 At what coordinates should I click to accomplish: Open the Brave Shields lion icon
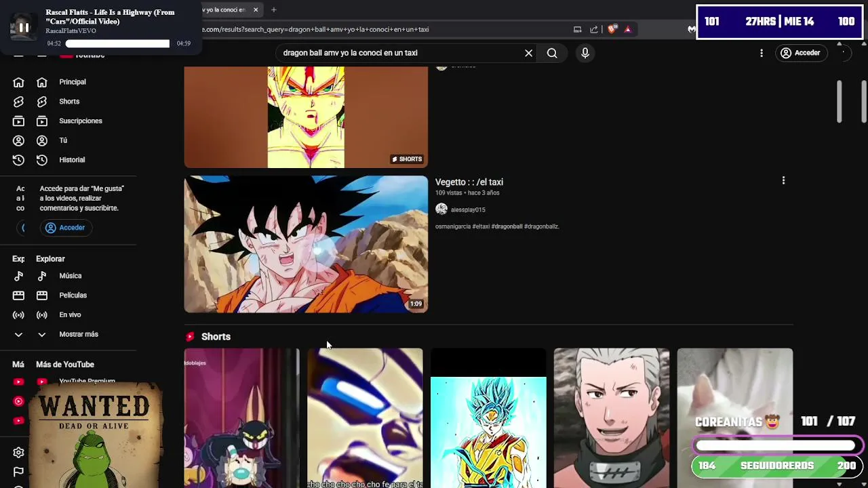(x=612, y=29)
